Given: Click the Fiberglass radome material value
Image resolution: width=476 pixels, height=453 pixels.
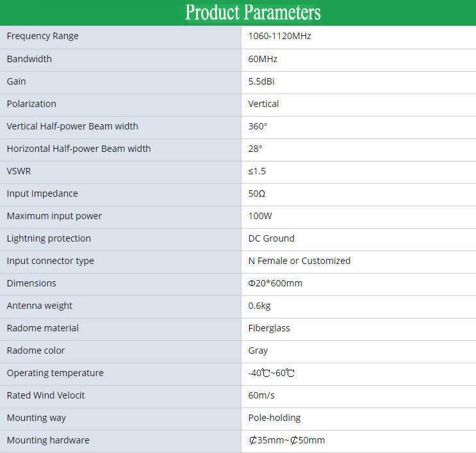Looking at the screenshot, I should click(269, 328).
